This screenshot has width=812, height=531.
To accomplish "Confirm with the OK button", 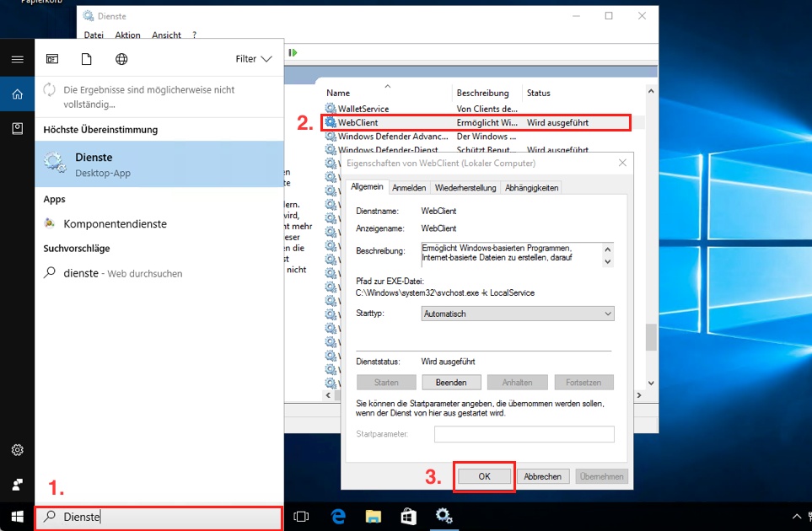I will 484,476.
